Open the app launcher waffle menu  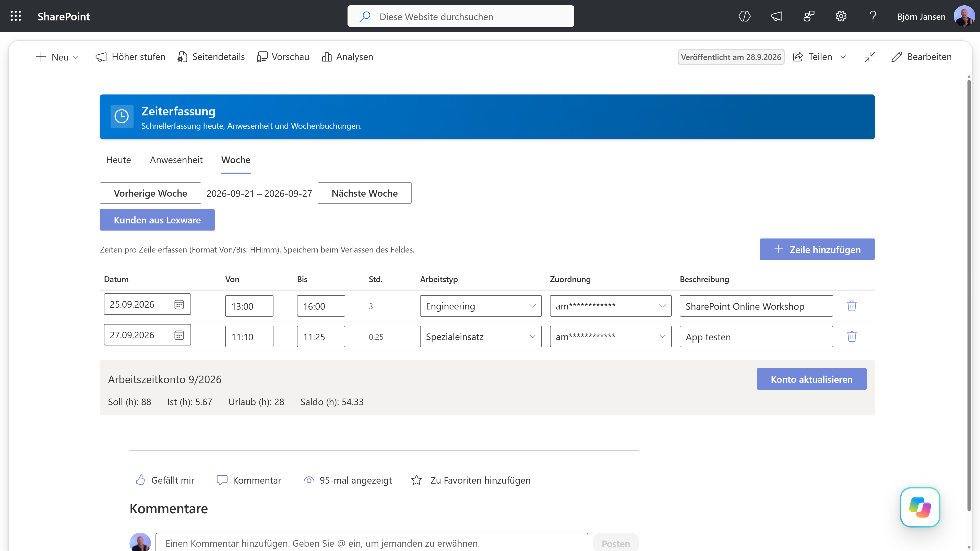tap(16, 16)
